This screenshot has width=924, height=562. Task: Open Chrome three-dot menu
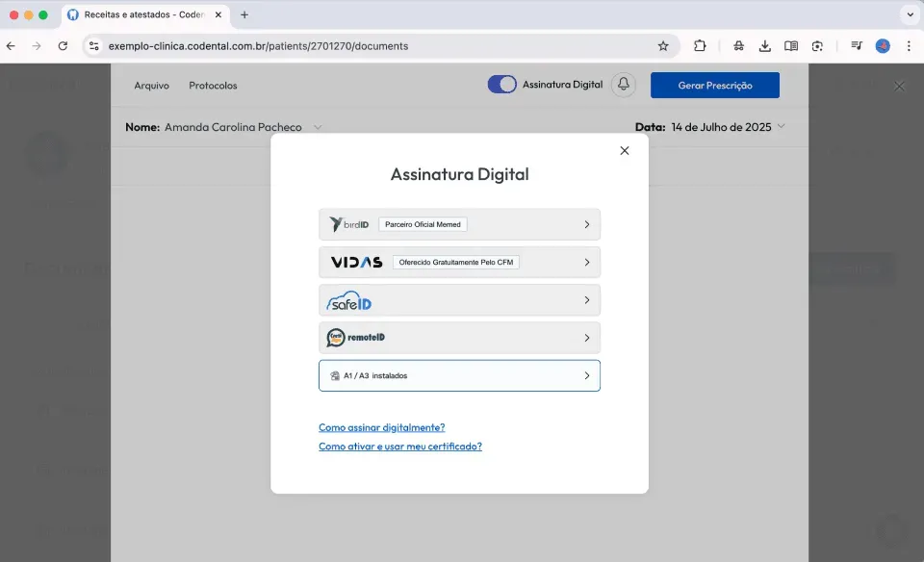[x=909, y=46]
